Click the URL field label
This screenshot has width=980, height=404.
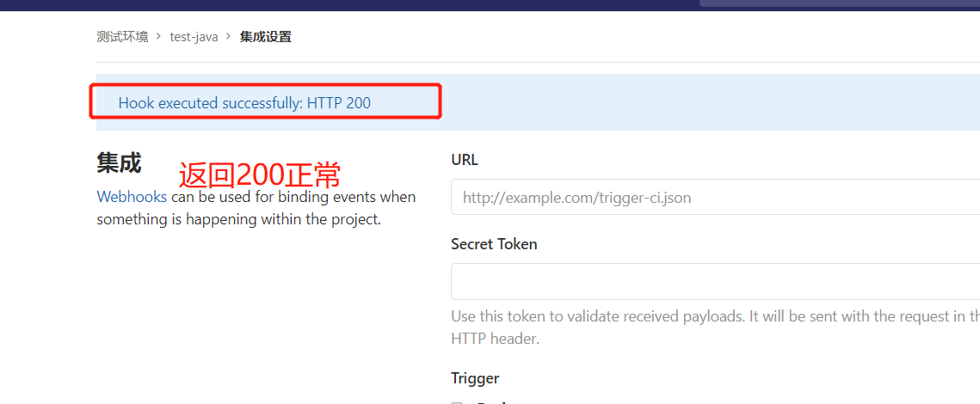tap(465, 160)
